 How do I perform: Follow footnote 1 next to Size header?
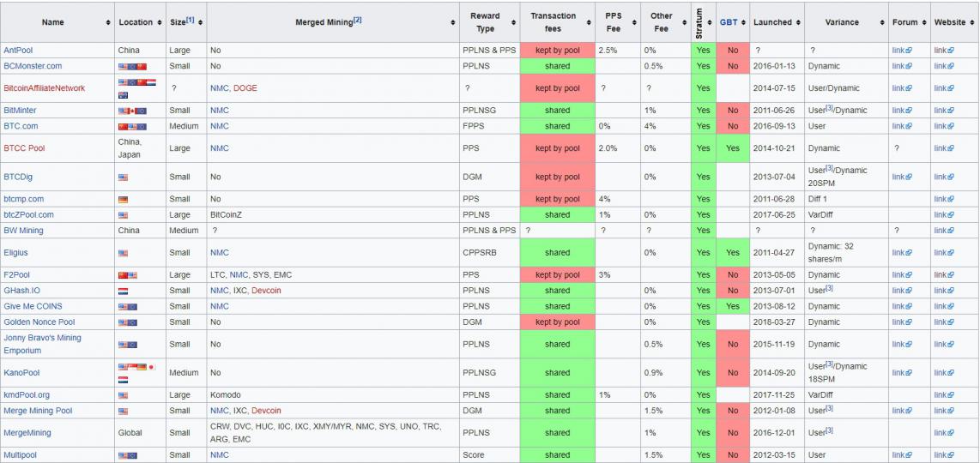tap(191, 20)
